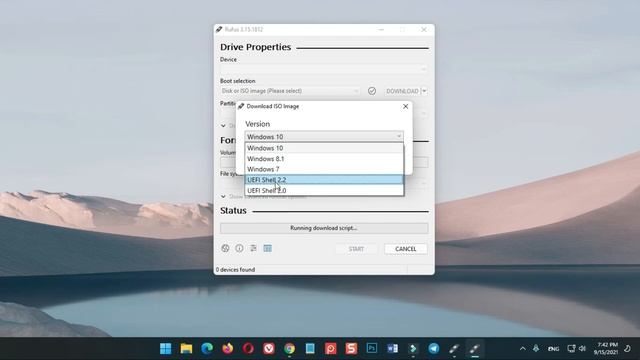
Task: Open Rufus language globe icon
Action: pos(225,248)
